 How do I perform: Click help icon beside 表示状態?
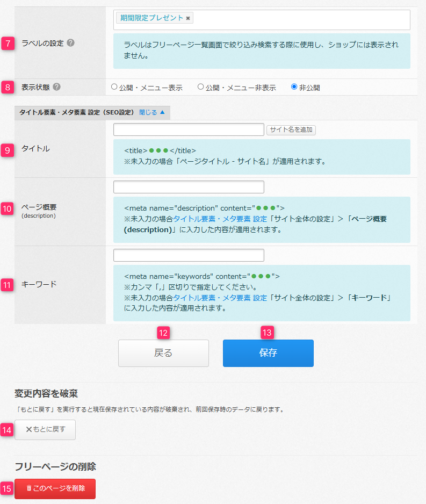click(57, 87)
